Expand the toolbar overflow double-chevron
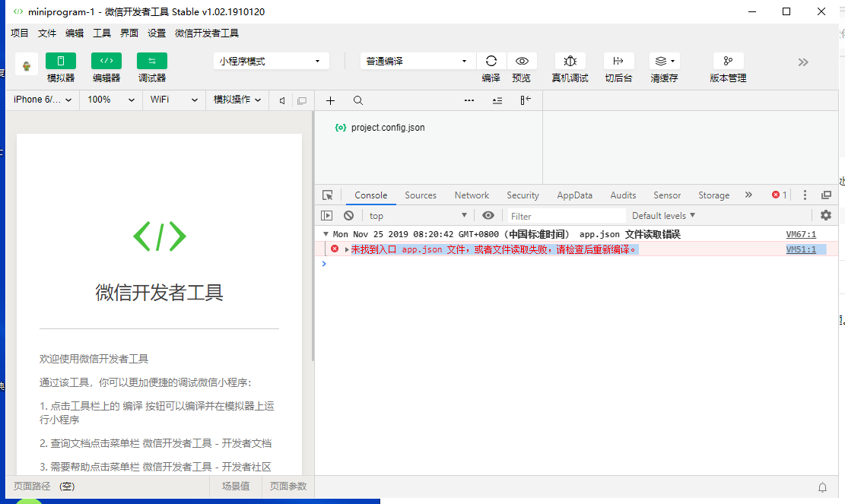The height and width of the screenshot is (504, 845). pyautogui.click(x=803, y=62)
